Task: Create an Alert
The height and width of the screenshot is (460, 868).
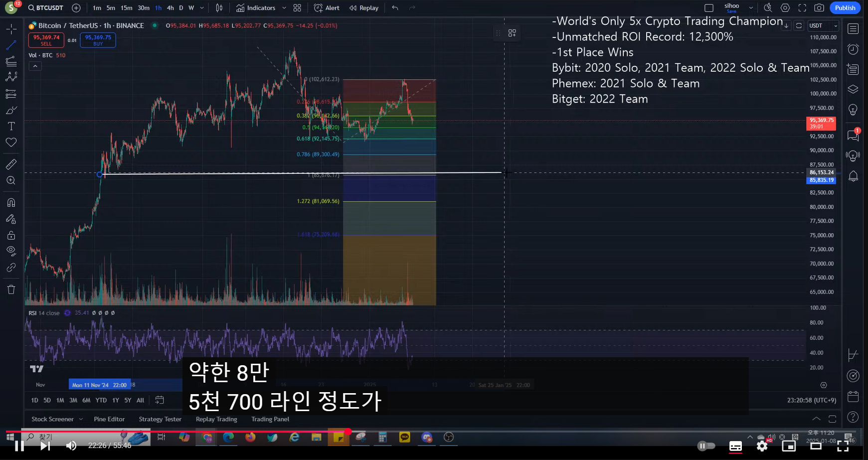Action: click(327, 8)
